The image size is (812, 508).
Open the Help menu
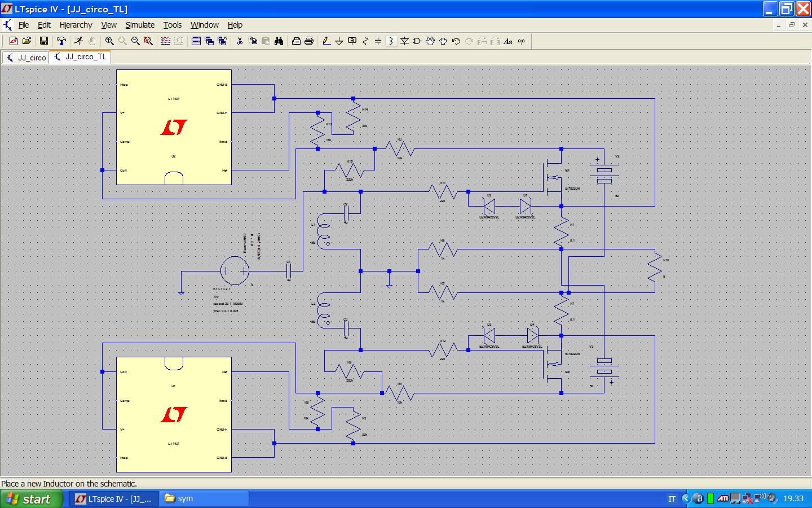coord(235,25)
